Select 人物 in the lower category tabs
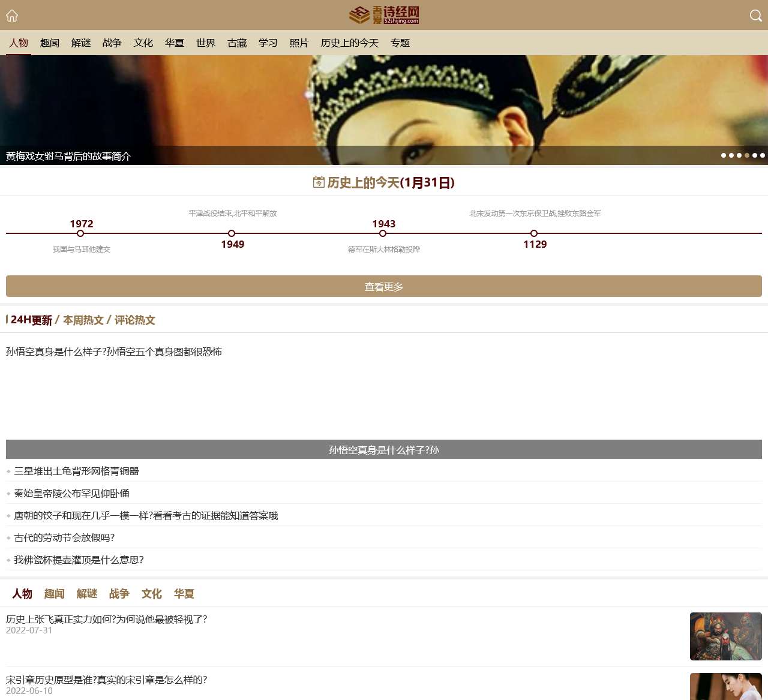768x700 pixels. [22, 593]
